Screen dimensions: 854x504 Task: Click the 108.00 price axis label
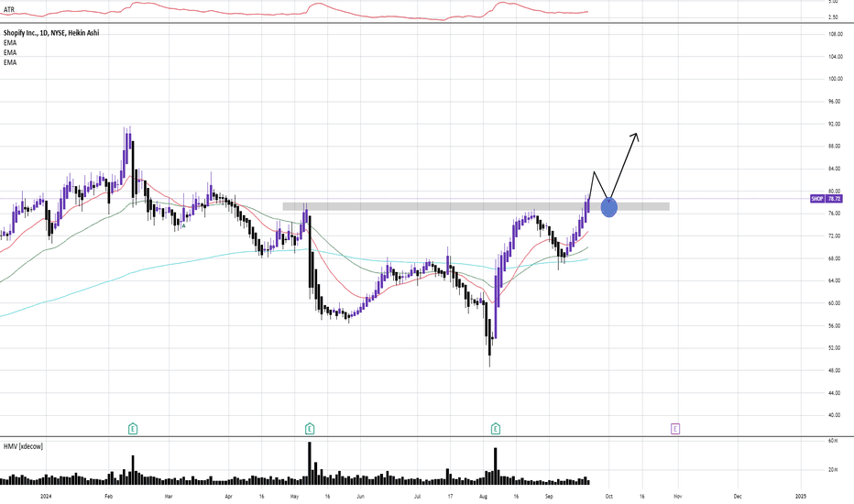click(835, 34)
